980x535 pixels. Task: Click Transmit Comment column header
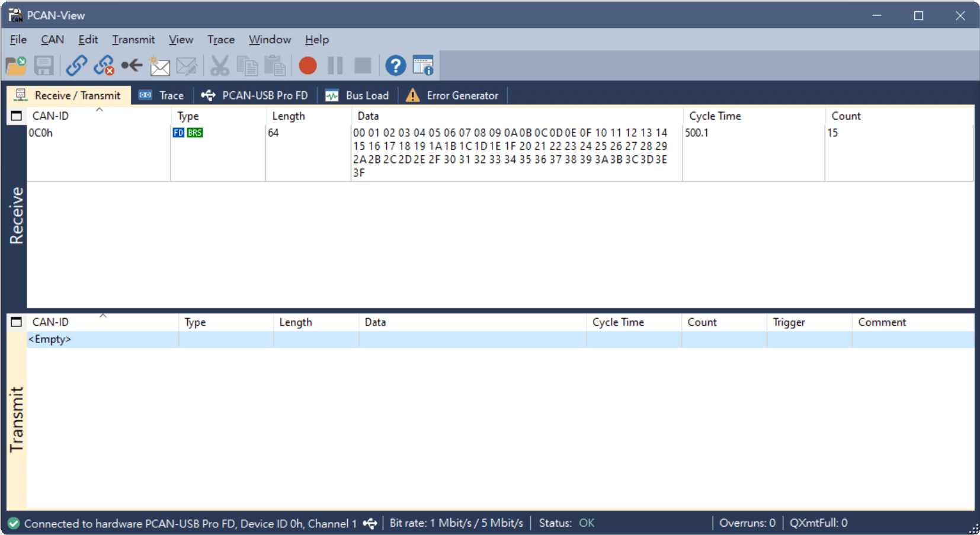click(913, 322)
